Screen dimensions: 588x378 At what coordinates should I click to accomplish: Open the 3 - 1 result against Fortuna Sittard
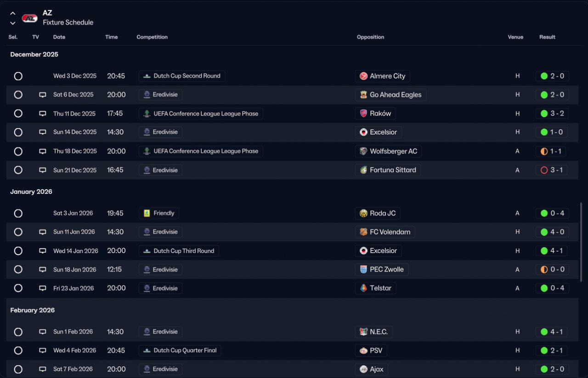pos(552,170)
